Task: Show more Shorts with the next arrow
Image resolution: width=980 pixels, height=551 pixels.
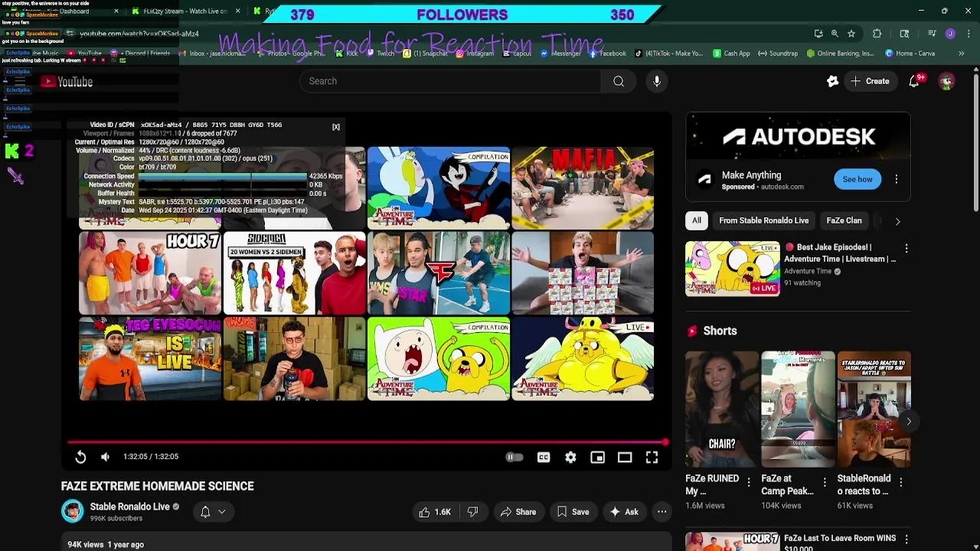Action: (909, 421)
